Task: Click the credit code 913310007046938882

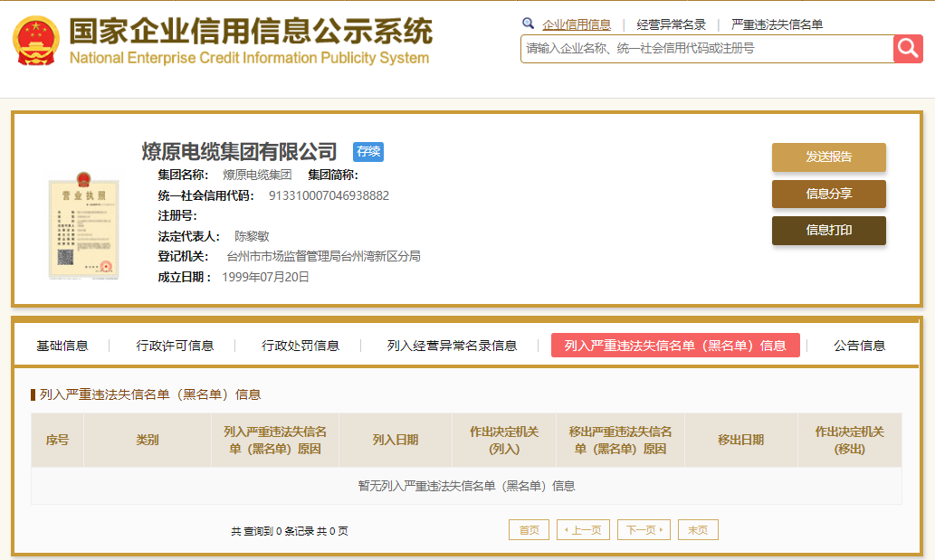Action: click(329, 196)
